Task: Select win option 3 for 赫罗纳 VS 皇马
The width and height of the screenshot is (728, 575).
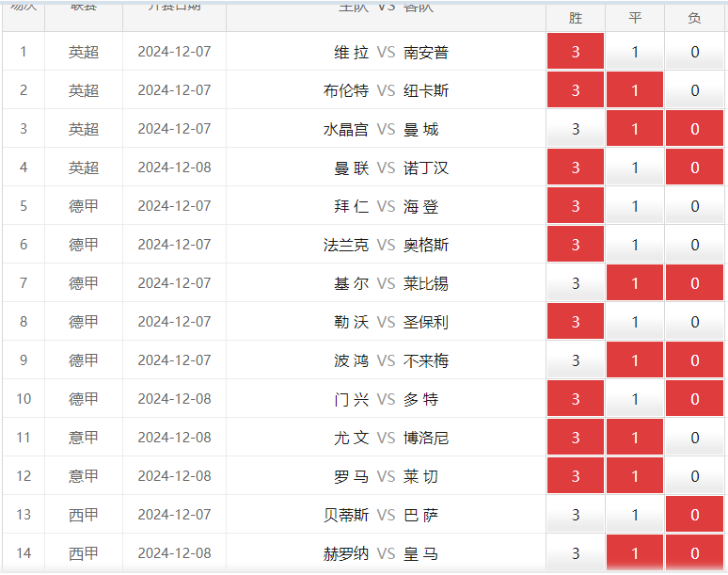Action: pos(576,552)
